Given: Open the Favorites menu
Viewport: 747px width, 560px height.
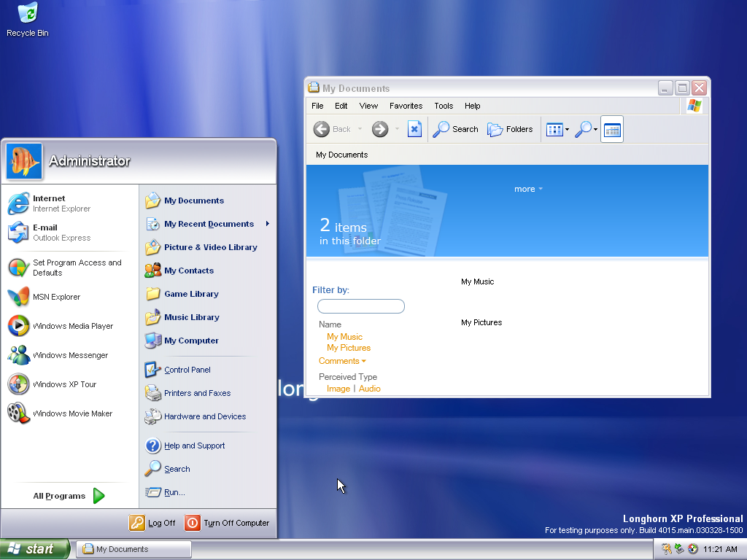Looking at the screenshot, I should tap(406, 106).
